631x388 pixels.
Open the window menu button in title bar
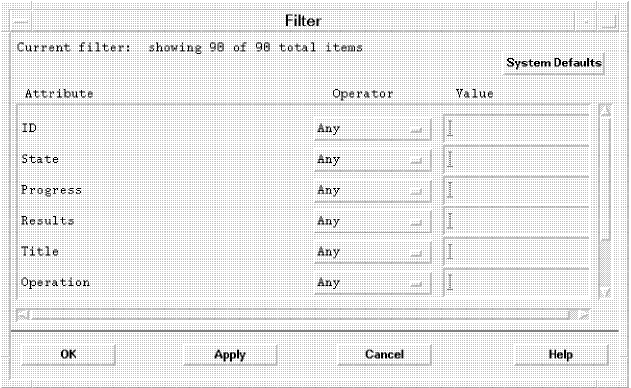21,21
